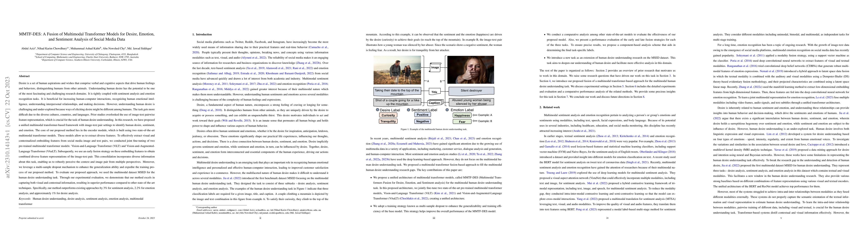Open the Soleymani et al., 2017 reference
The image size is (868, 246).
[x=243, y=84]
